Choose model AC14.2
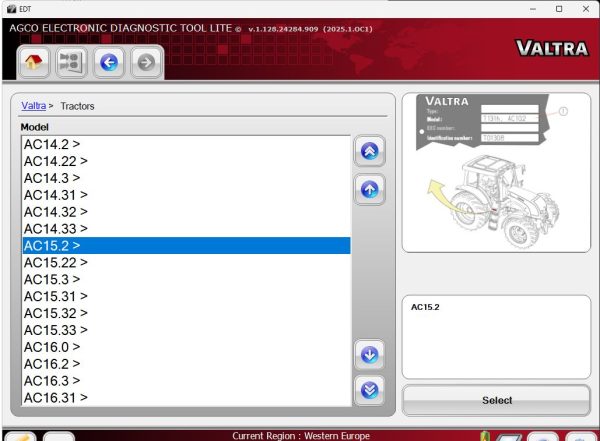This screenshot has height=441, width=600. click(186, 144)
